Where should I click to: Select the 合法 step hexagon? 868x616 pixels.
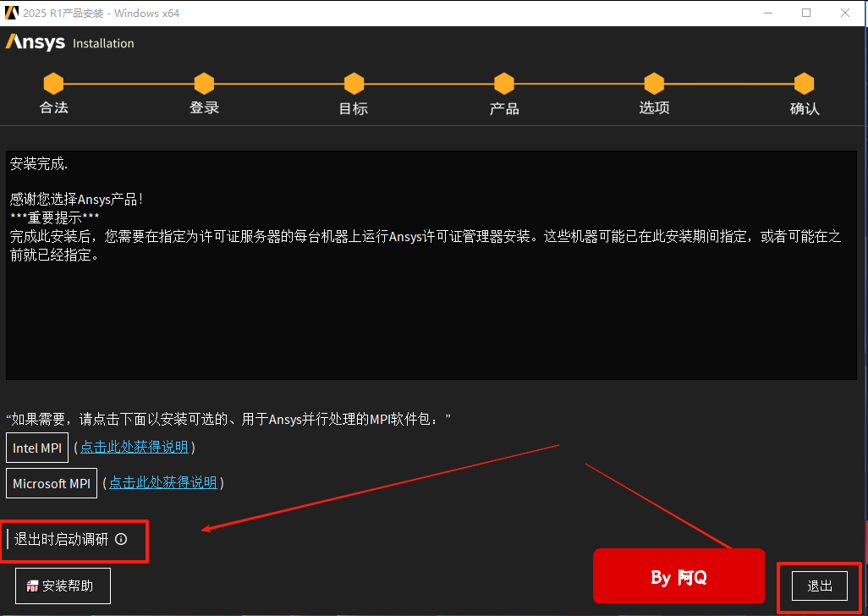click(x=53, y=84)
